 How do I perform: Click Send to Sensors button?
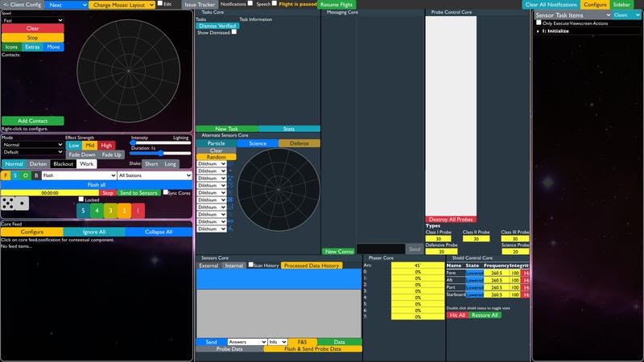tap(138, 192)
